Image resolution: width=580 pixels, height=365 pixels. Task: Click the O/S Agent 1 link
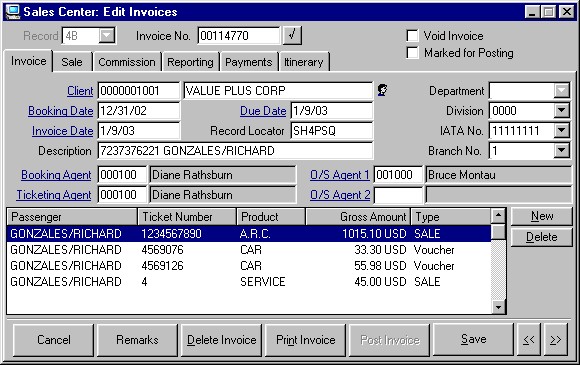point(340,175)
